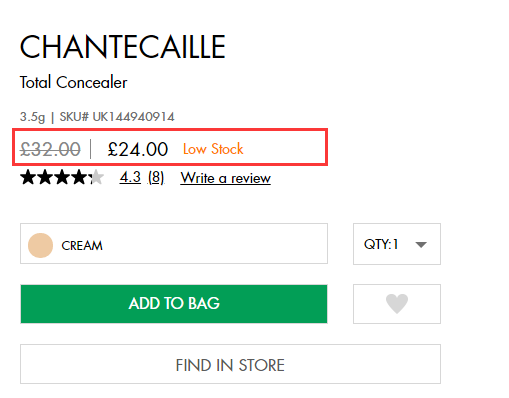This screenshot has height=398, width=509.
Task: Click the SKU# UK144940914 text
Action: 117,117
